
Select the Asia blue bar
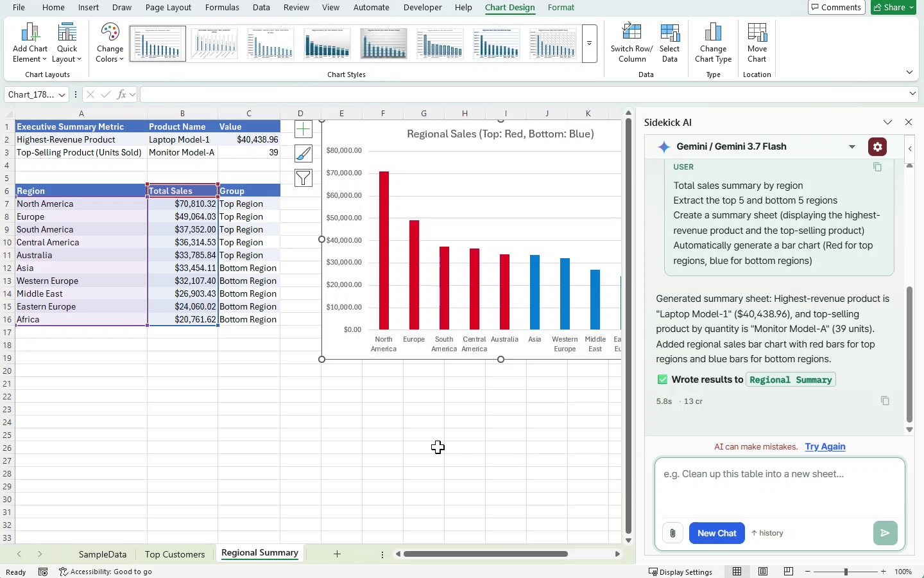535,292
